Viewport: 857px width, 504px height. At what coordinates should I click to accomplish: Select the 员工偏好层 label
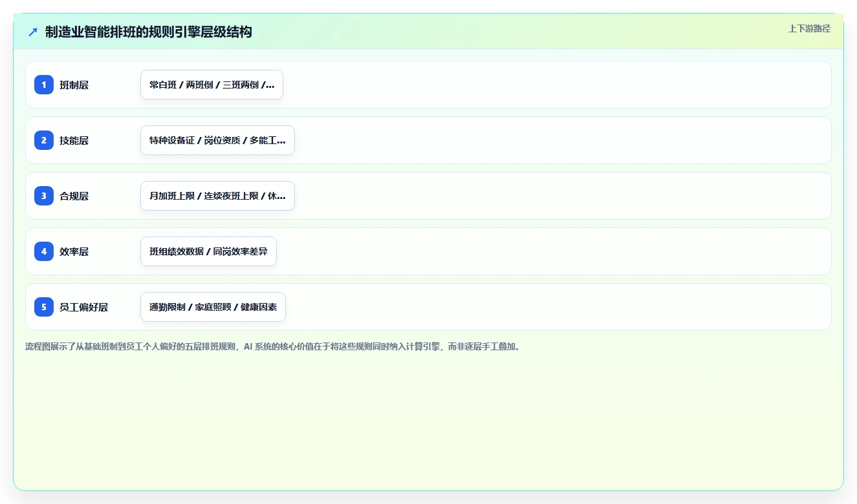[83, 307]
